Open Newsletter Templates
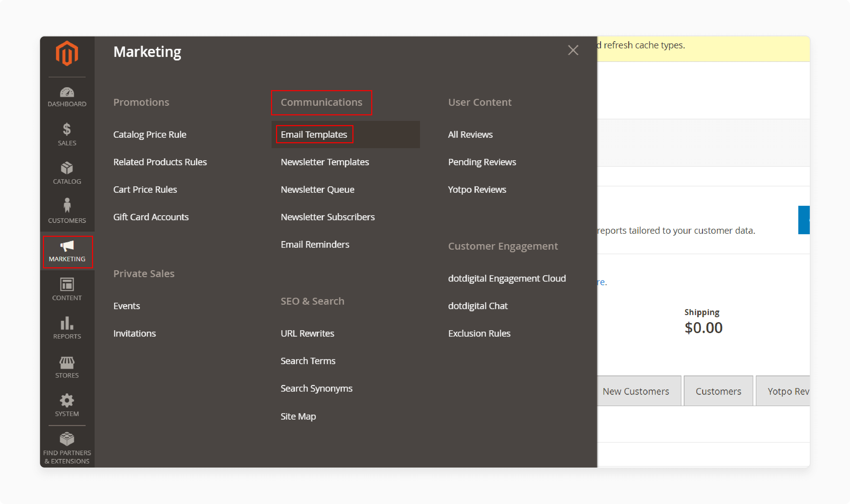Viewport: 850px width, 504px height. (325, 162)
